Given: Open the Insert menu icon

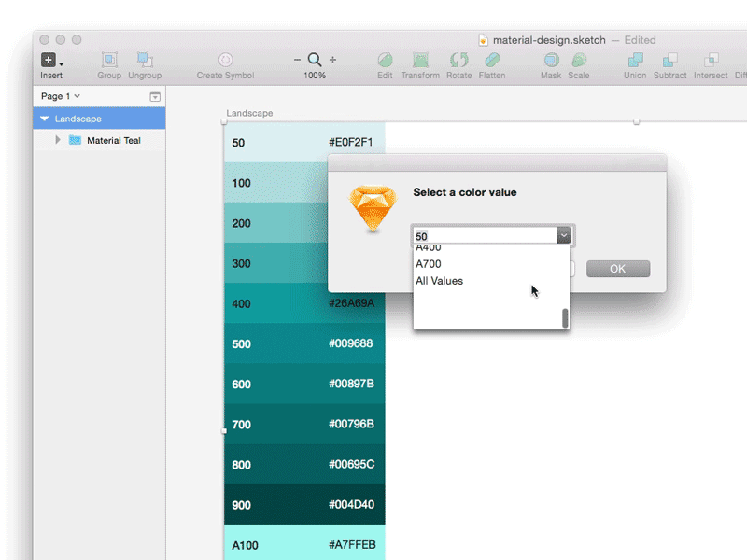Looking at the screenshot, I should (x=48, y=61).
